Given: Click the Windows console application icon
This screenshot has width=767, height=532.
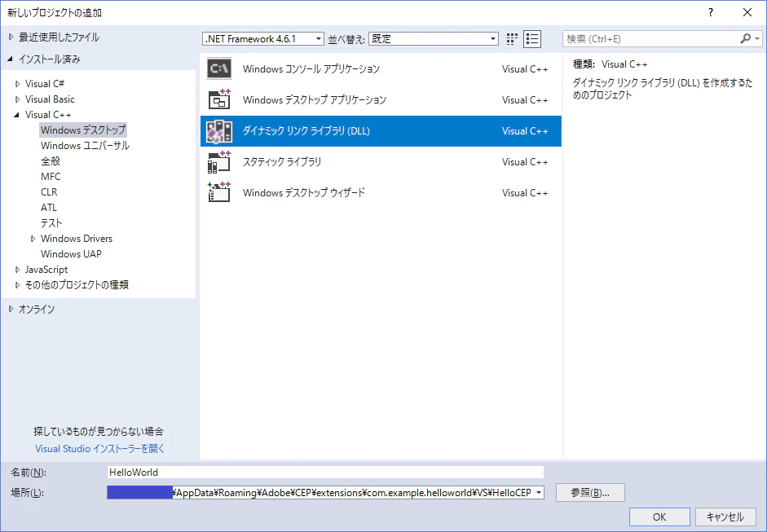Looking at the screenshot, I should (218, 69).
